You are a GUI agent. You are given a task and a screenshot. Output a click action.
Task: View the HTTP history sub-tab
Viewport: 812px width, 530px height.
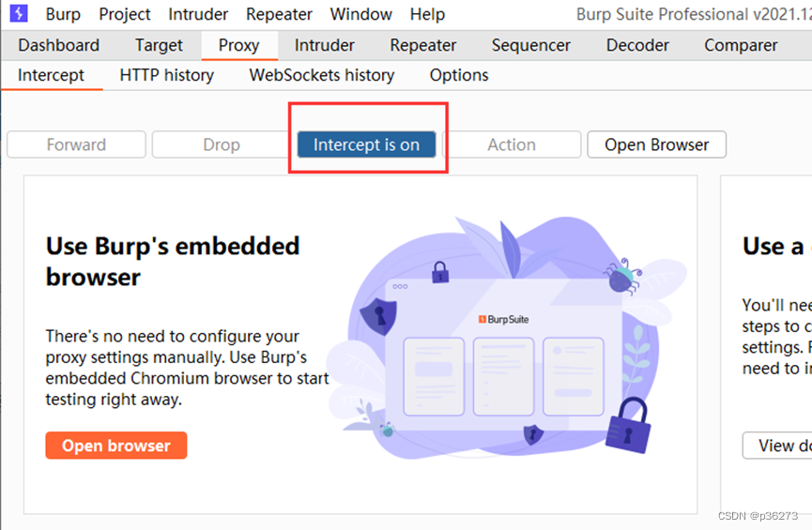[x=167, y=76]
